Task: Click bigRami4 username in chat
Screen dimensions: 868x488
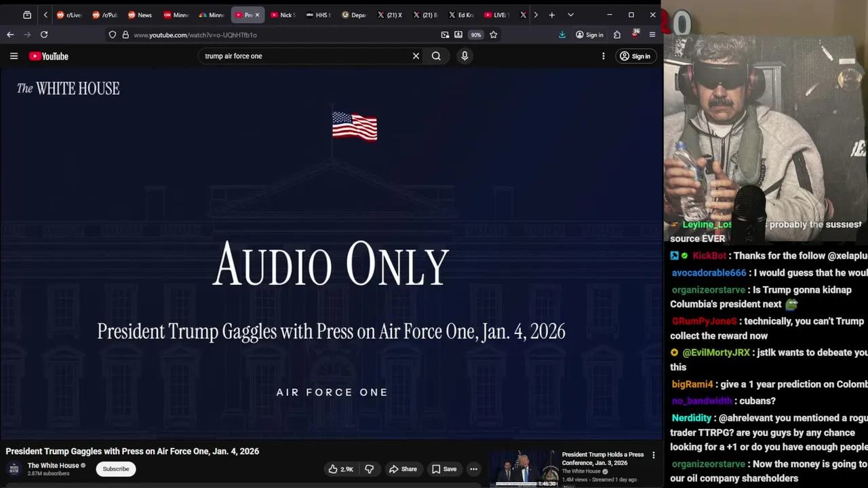Action: 692,384
